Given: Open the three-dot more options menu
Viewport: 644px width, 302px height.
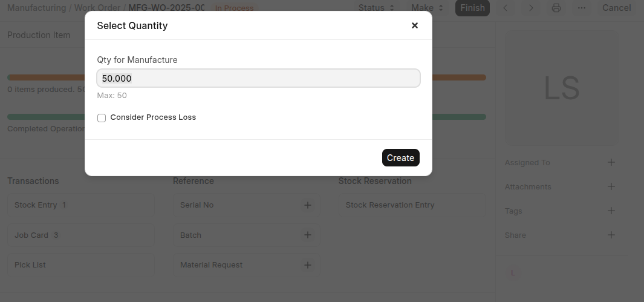Looking at the screenshot, I should click(581, 8).
